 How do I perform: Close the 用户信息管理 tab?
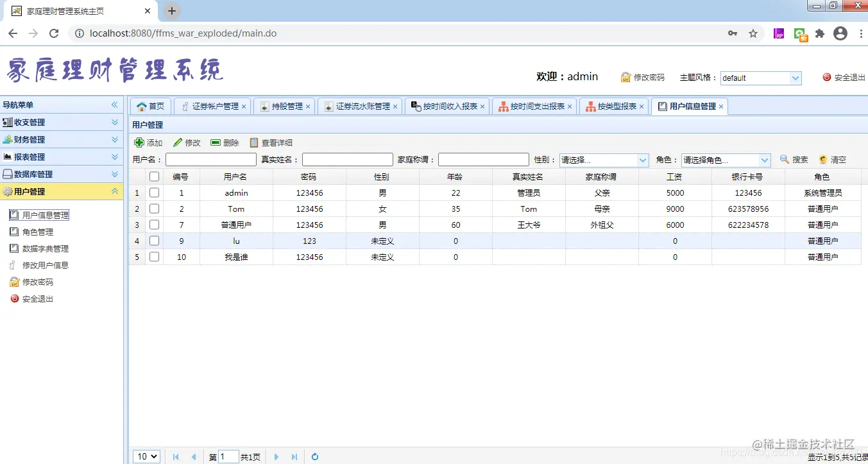721,107
